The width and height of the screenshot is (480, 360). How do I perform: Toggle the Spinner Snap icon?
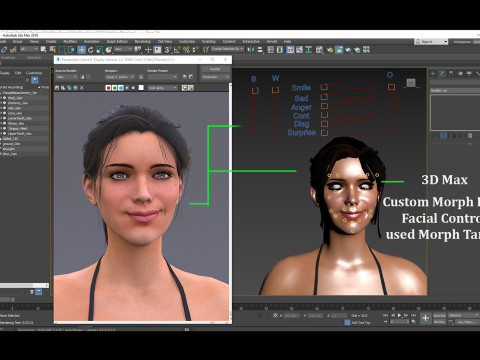[196, 50]
